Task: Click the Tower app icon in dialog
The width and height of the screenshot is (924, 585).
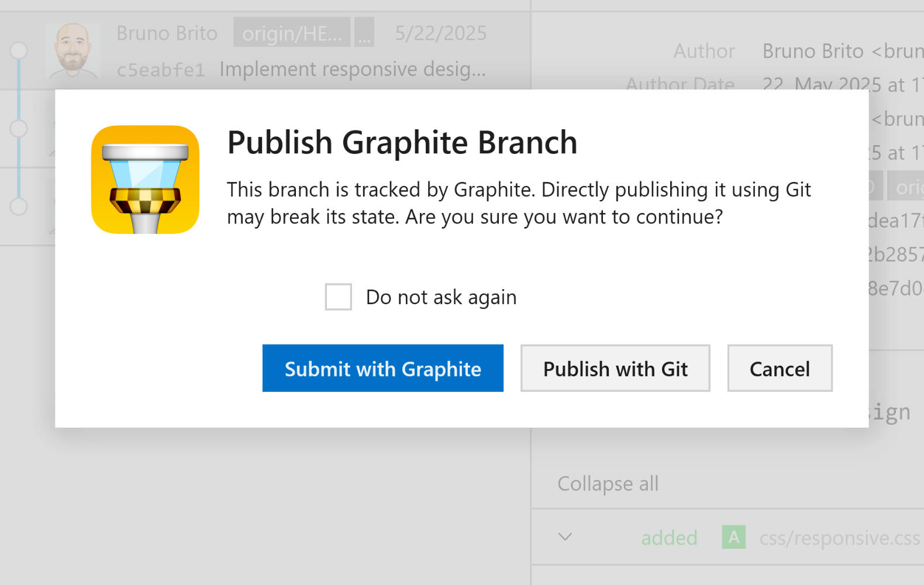Action: coord(145,180)
